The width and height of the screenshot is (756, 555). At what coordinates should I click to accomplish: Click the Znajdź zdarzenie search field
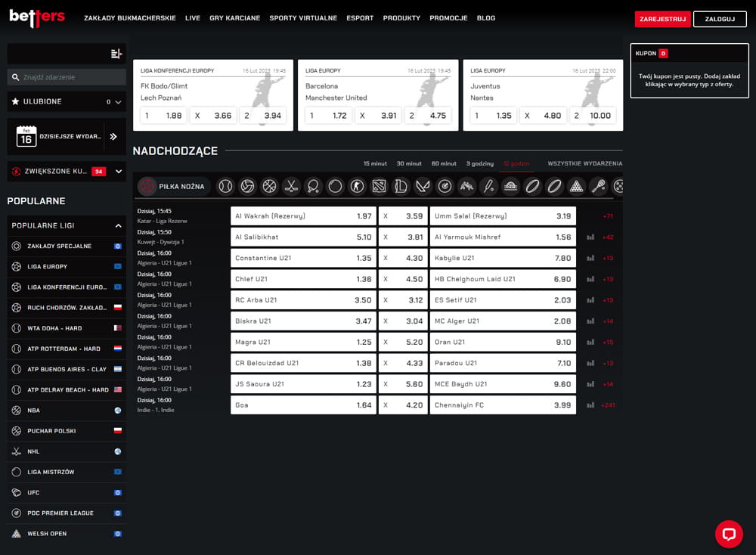coord(67,77)
